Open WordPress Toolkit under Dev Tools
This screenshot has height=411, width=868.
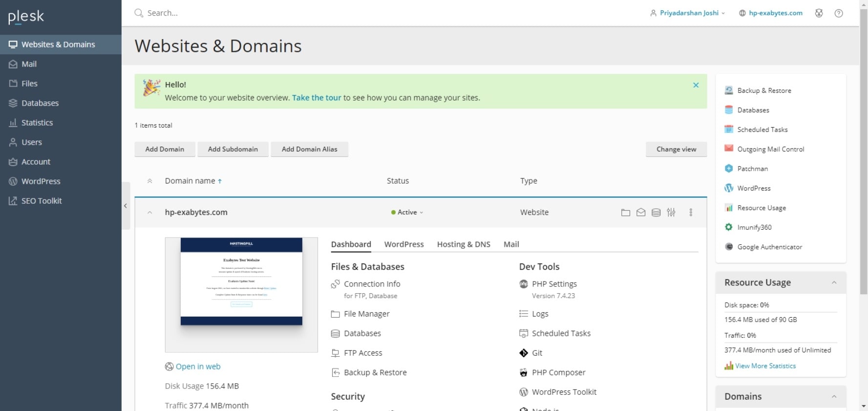click(x=558, y=392)
